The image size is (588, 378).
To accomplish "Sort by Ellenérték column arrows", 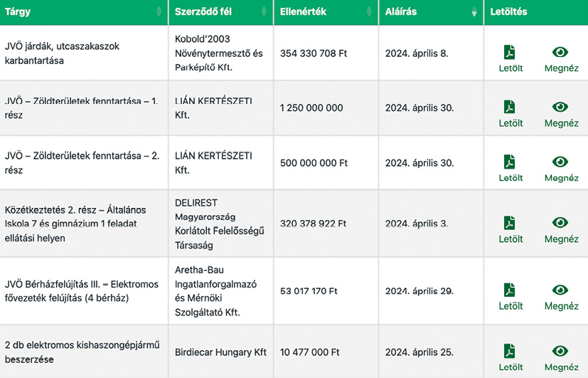I will click(x=369, y=11).
